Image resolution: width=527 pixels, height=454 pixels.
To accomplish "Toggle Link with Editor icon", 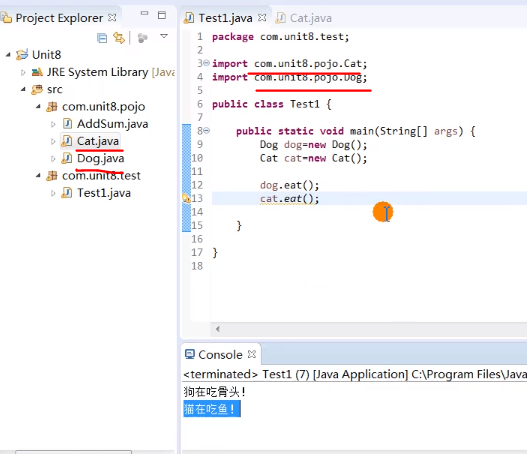I will [119, 38].
